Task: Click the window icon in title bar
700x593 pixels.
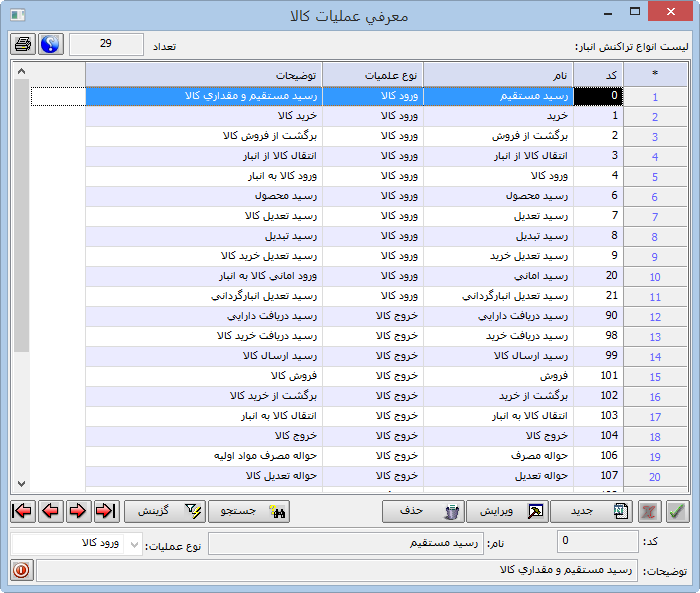Action: 18,15
